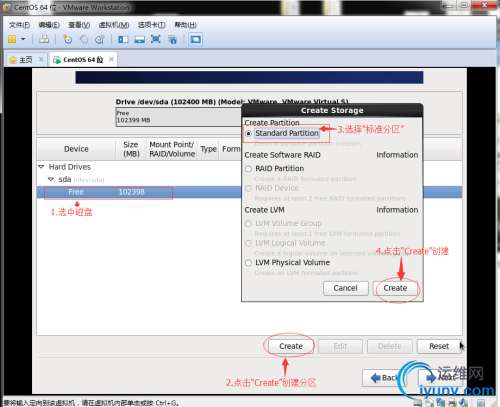Click the disabled Delete button
Screen dimensions: 500x407
coord(390,346)
